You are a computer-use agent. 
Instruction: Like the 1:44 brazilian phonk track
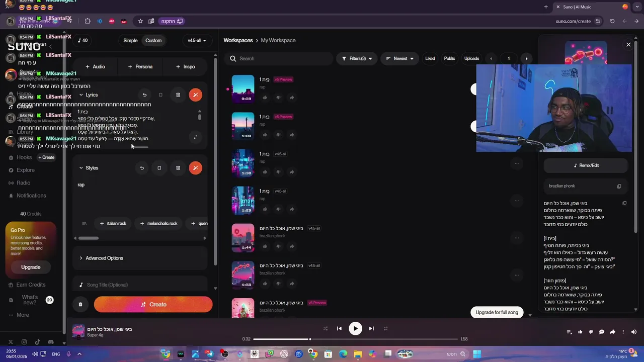(265, 246)
